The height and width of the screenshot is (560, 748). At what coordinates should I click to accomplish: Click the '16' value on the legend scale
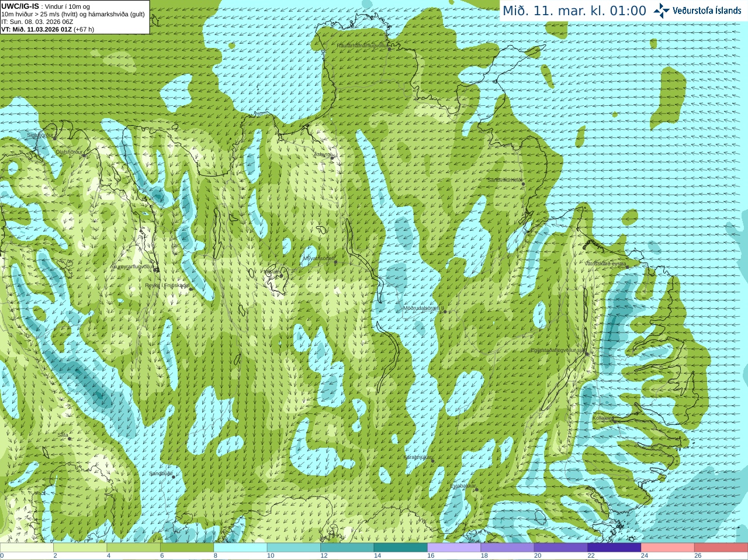(x=431, y=556)
